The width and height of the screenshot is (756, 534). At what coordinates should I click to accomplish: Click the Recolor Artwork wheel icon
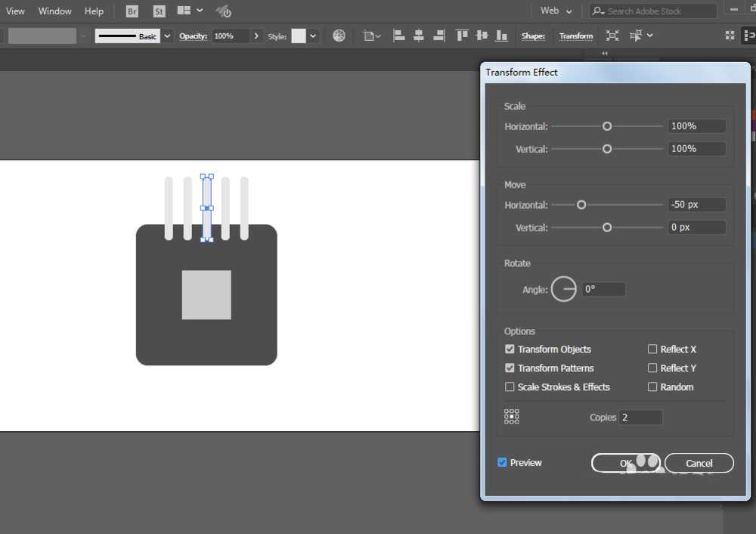[x=339, y=36]
